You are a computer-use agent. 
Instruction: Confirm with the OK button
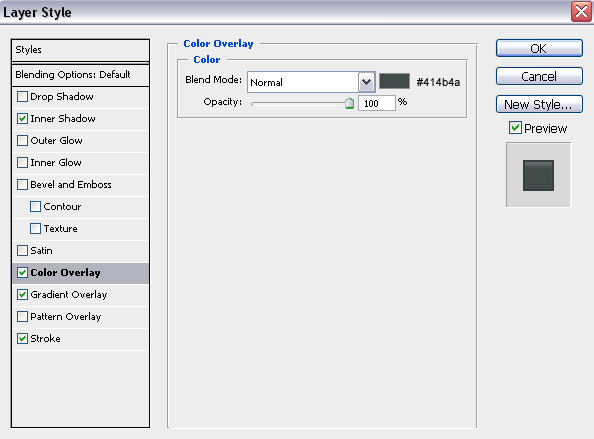539,48
